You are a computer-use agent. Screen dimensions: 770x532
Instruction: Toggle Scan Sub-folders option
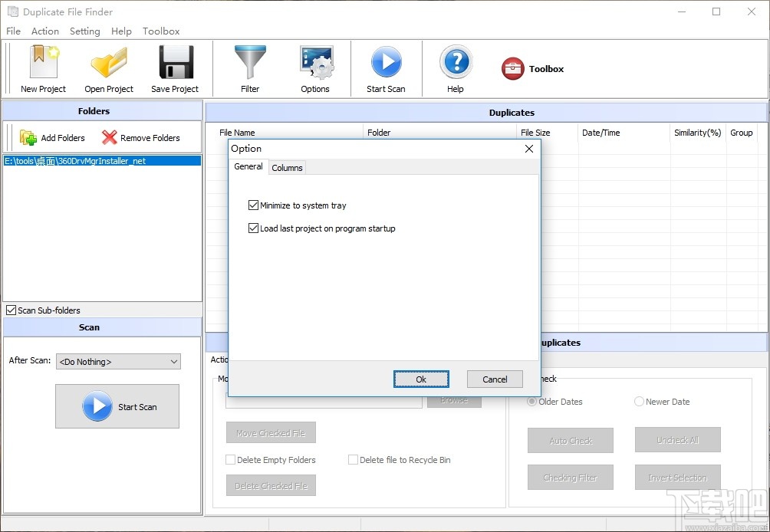pos(11,310)
